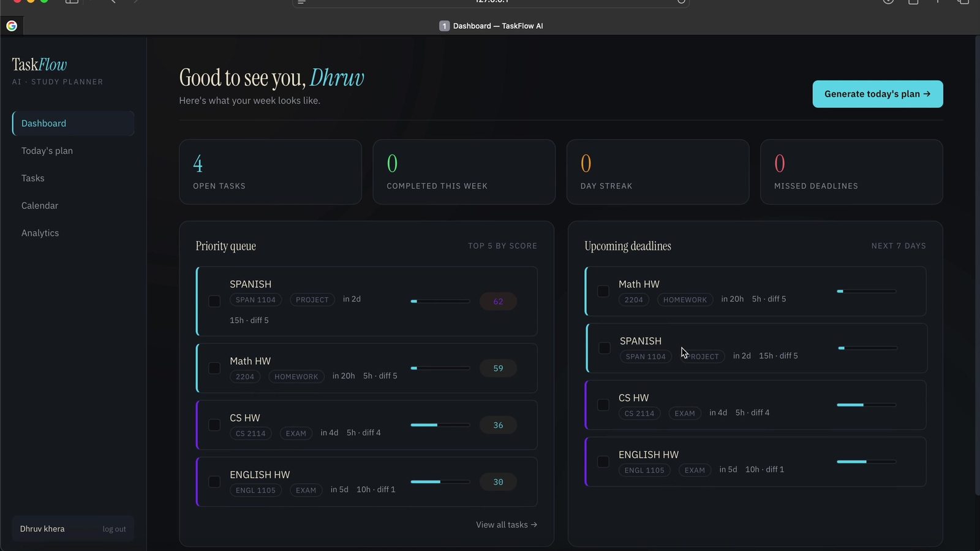980x551 pixels.
Task: Click the SPAN 1104 tag in Upcoming deadlines
Action: tap(646, 357)
